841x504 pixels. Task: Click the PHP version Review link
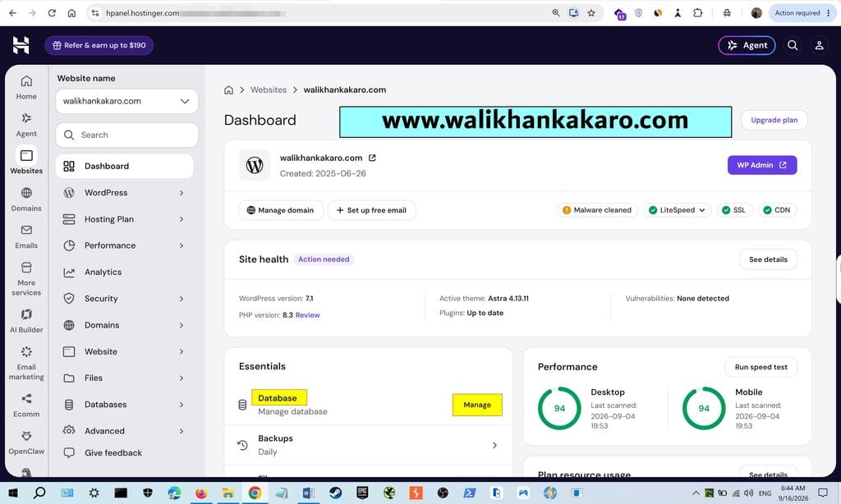[307, 315]
